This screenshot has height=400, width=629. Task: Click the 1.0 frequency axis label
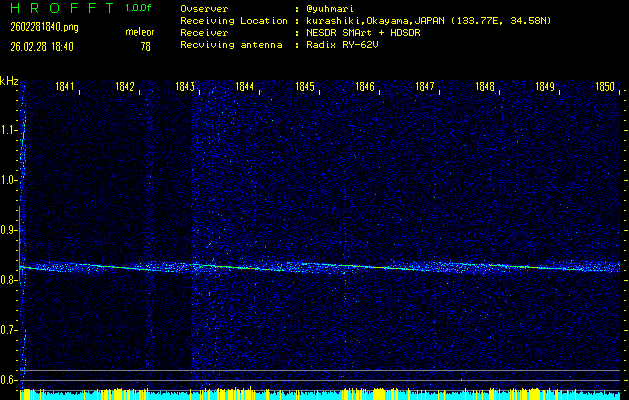[x=9, y=180]
